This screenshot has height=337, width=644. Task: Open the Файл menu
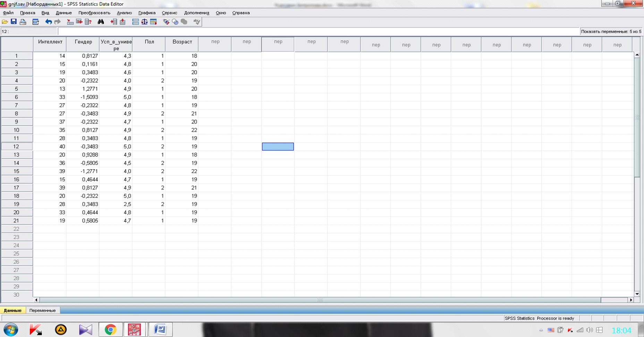(x=8, y=13)
